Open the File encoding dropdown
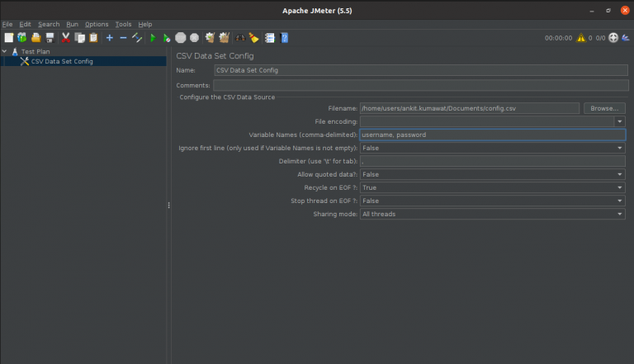Screen dimensions: 634x364 click(619, 121)
